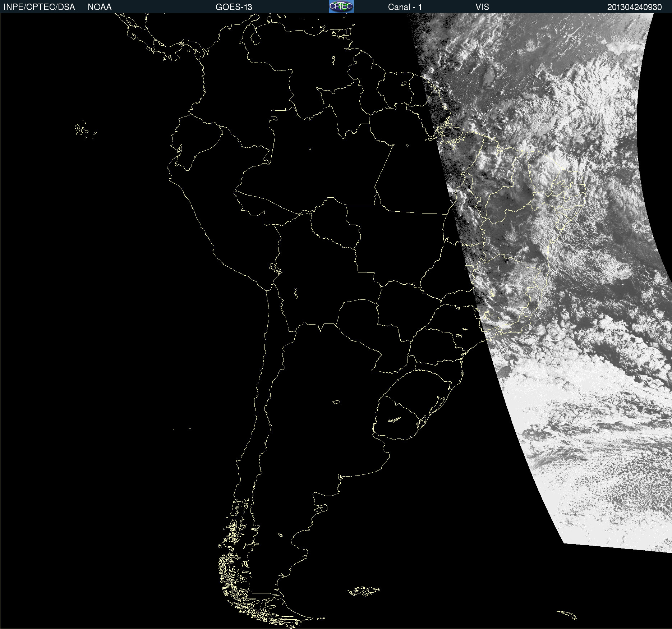Click the VIS label in the header
The height and width of the screenshot is (629, 672).
(482, 7)
